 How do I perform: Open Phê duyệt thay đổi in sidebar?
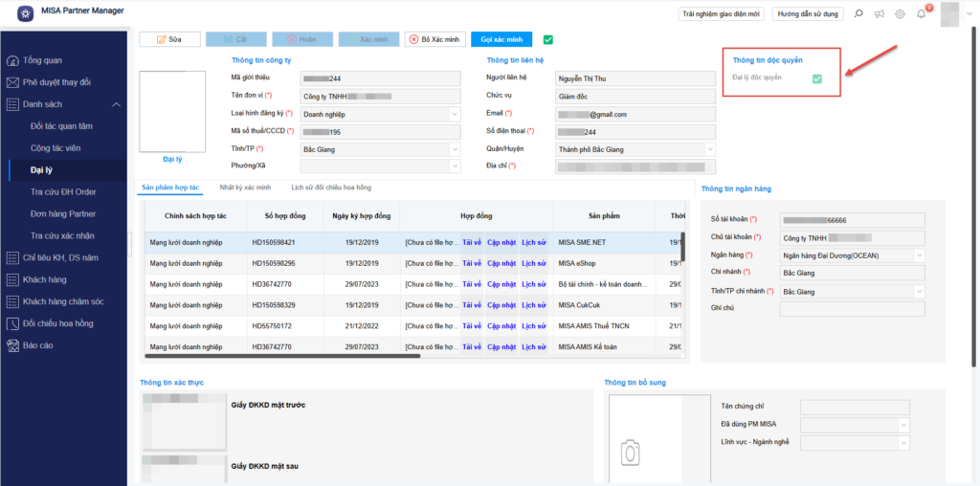(56, 82)
